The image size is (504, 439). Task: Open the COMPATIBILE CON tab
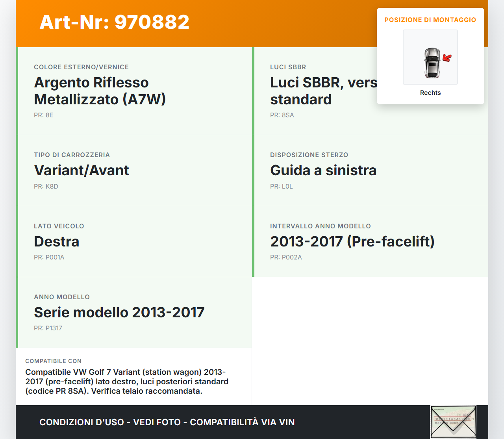click(x=53, y=361)
